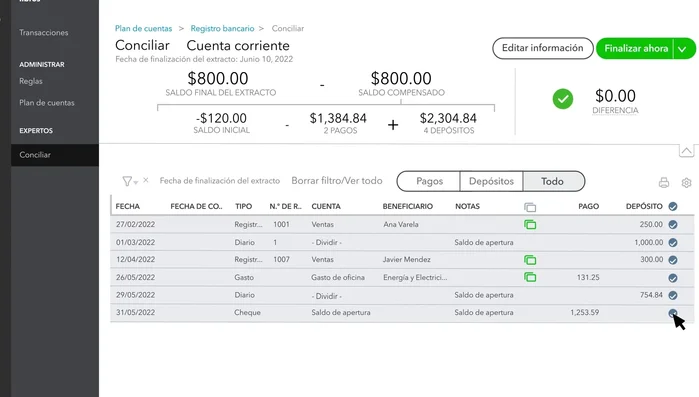Sort by the N.° DE R.. column header
Image resolution: width=699 pixels, height=397 pixels.
click(x=285, y=206)
